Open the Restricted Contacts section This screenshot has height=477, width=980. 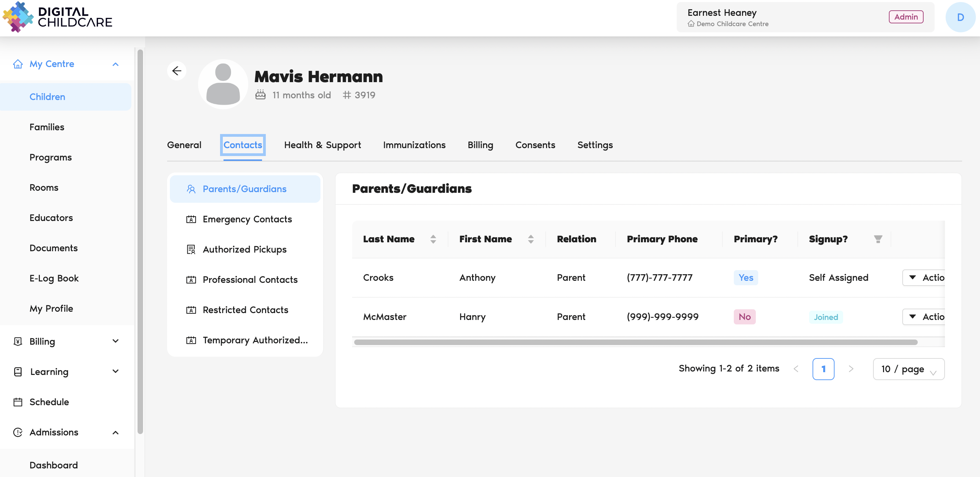pyautogui.click(x=246, y=310)
